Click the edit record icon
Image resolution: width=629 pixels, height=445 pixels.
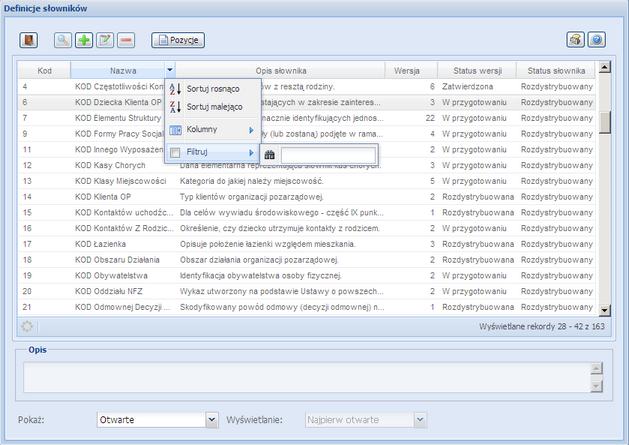pos(105,40)
